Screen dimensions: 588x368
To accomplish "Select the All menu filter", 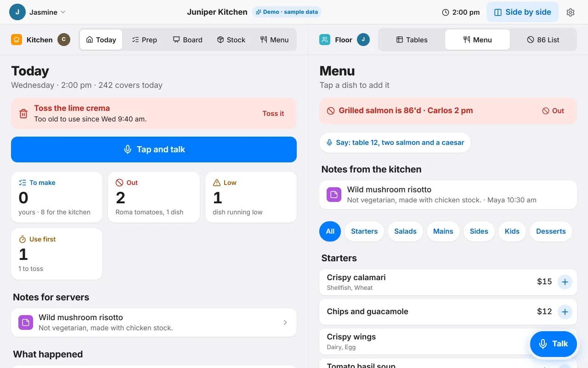I will click(330, 231).
